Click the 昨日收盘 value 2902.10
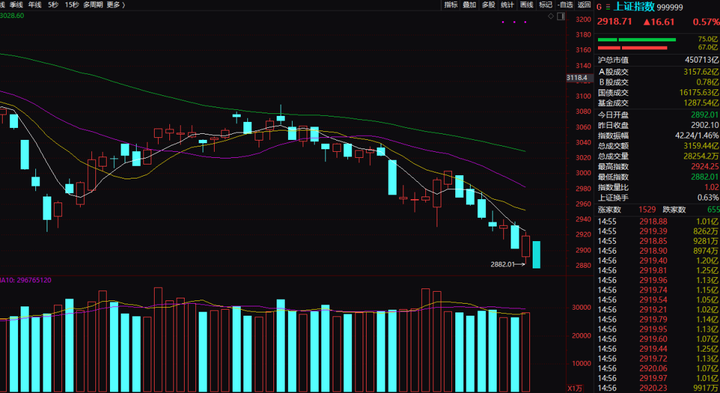Viewport: 720px width, 393px height. tap(705, 125)
